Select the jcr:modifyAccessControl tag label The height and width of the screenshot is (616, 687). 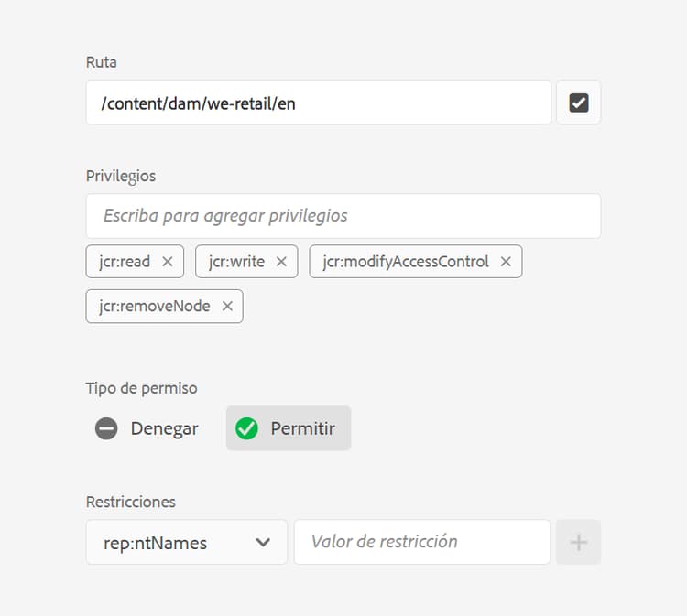click(406, 262)
